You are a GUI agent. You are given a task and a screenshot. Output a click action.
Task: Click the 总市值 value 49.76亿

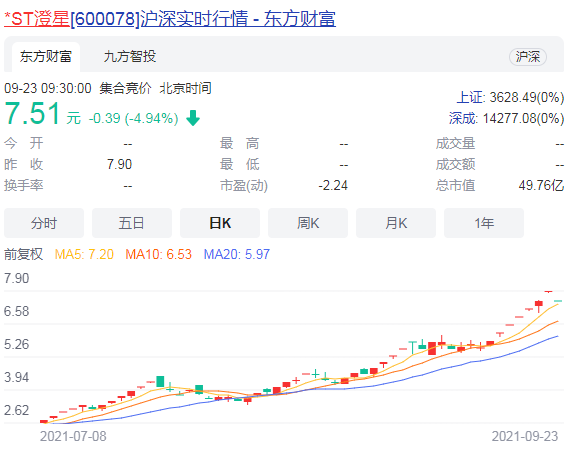[541, 186]
